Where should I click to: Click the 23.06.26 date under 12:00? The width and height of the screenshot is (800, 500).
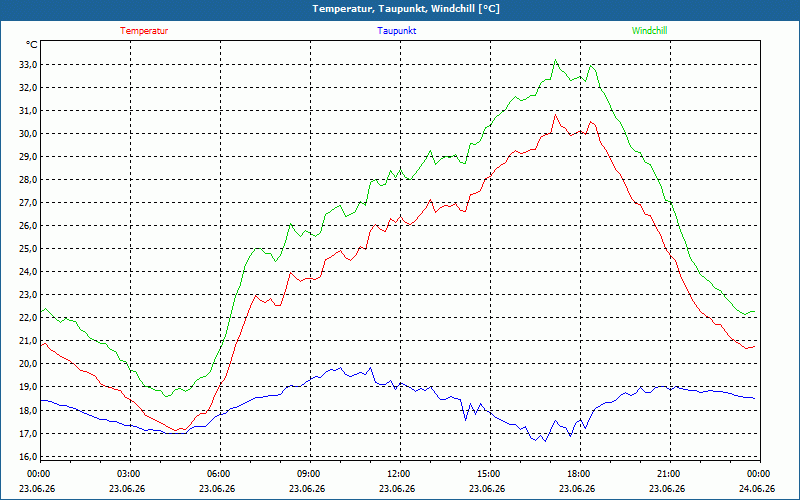(x=397, y=488)
